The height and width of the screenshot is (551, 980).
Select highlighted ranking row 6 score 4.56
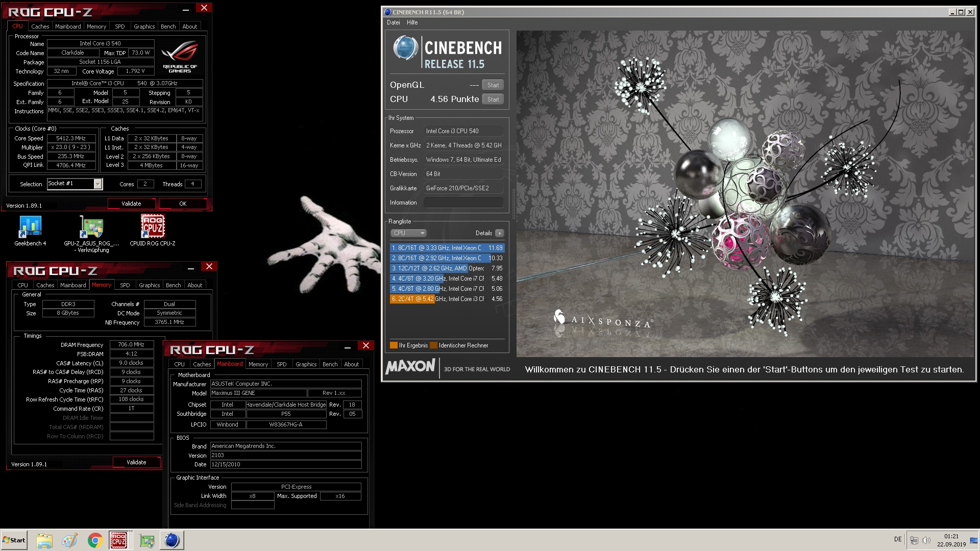click(x=447, y=299)
